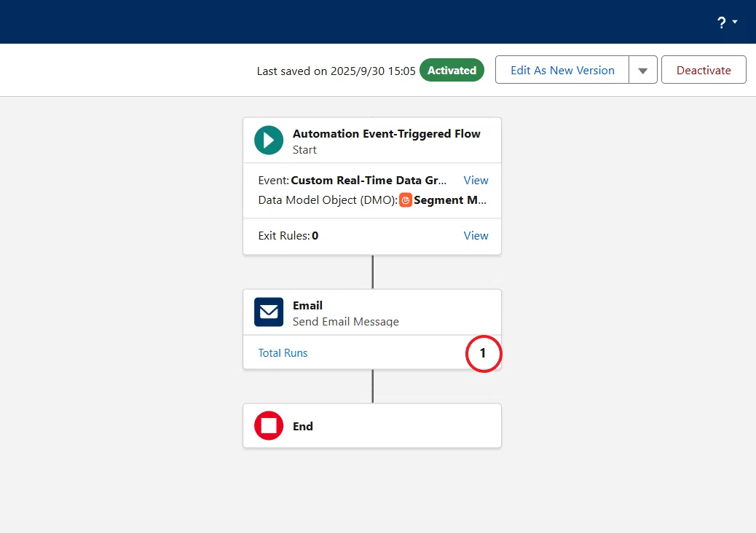Click the Segment M... object name
The image size is (756, 533).
pyautogui.click(x=450, y=200)
